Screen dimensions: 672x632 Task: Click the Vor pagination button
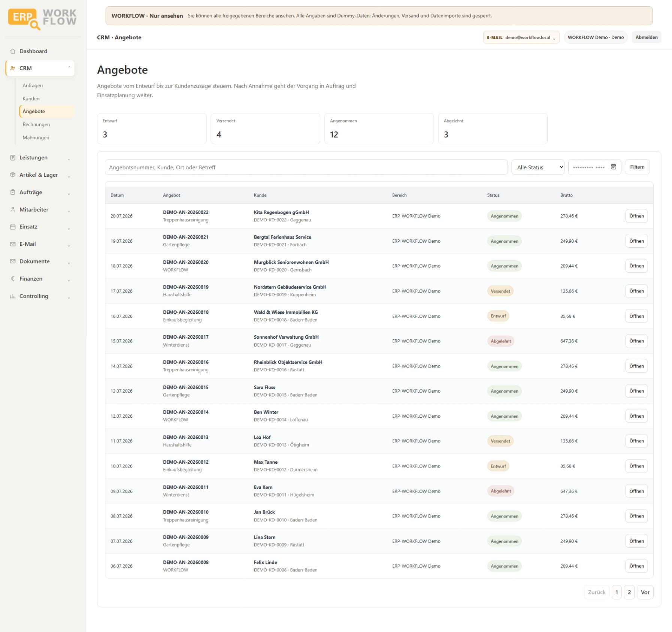tap(645, 592)
